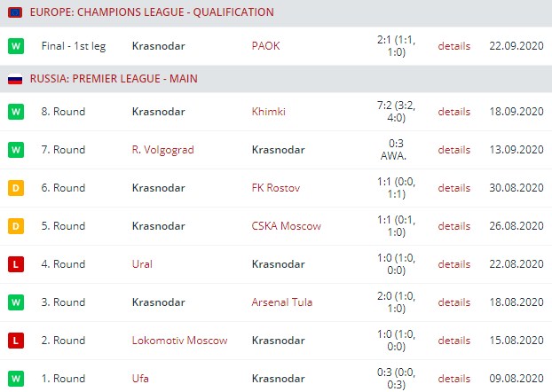View details of the Khimki 7:2 match
Screen dimensions: 552x392
(453, 112)
